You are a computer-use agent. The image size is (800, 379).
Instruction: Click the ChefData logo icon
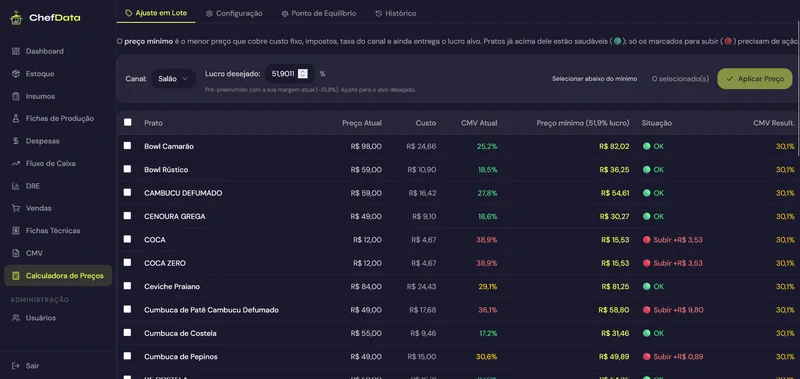pyautogui.click(x=16, y=18)
